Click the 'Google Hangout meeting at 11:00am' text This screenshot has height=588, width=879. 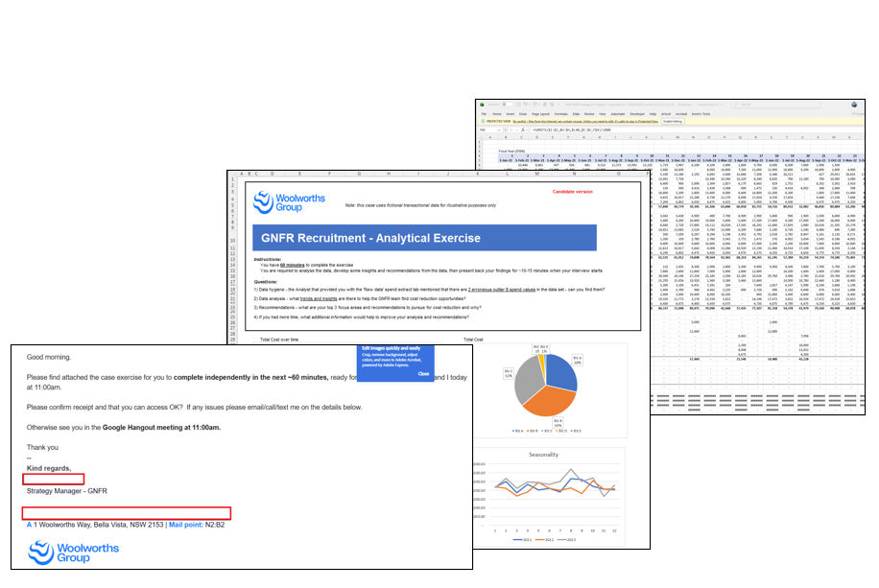pos(161,428)
